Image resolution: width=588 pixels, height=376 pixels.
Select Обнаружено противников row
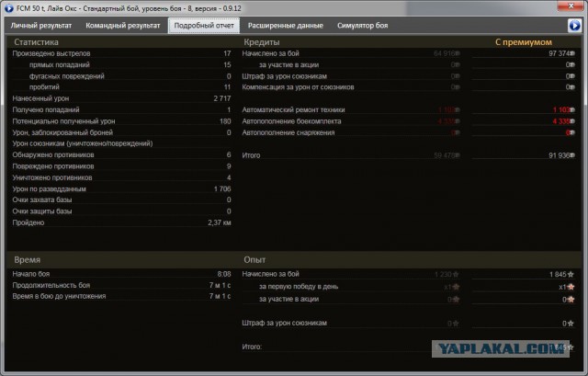click(x=121, y=154)
